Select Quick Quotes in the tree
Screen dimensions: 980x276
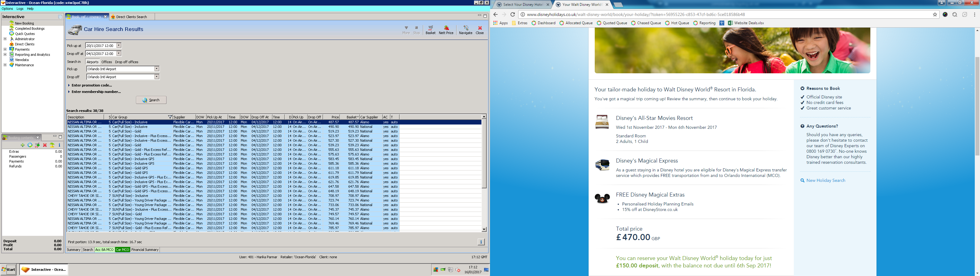tap(25, 33)
